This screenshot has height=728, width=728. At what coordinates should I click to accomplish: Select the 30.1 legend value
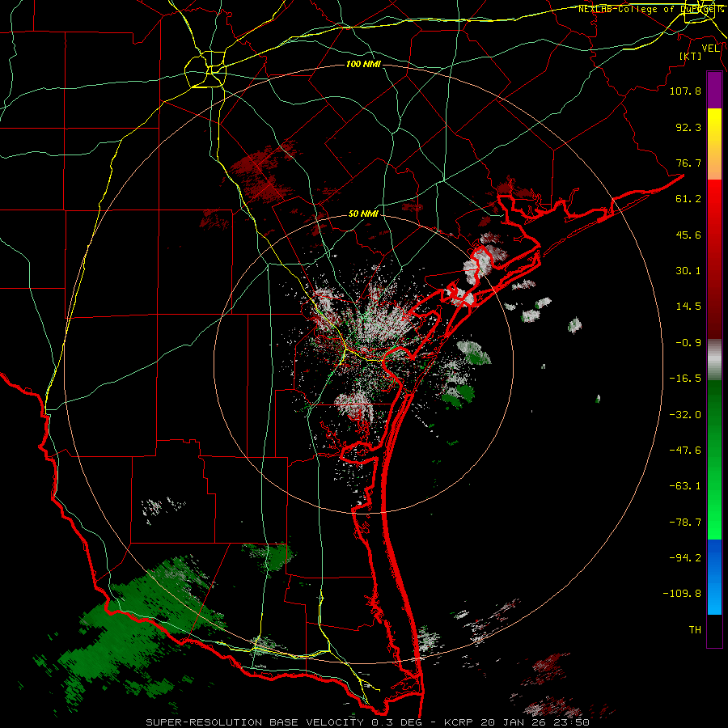point(688,271)
